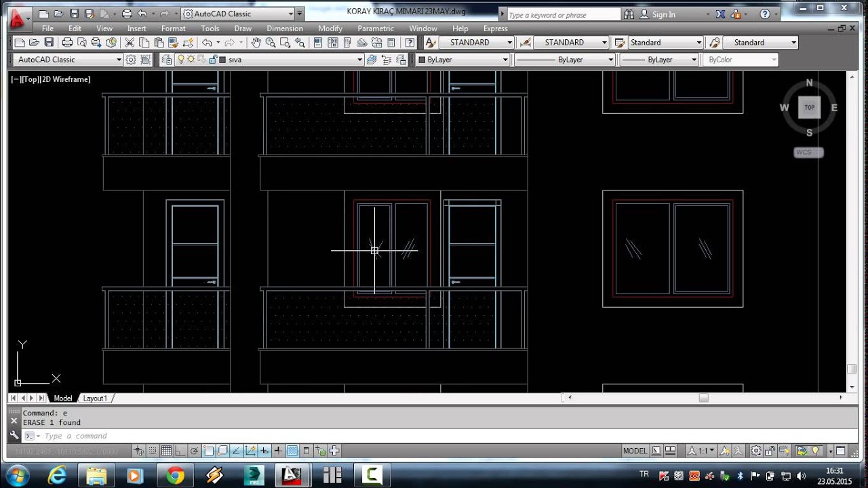Open the Parametric menu
Screen dimensions: 868x488
coord(376,28)
